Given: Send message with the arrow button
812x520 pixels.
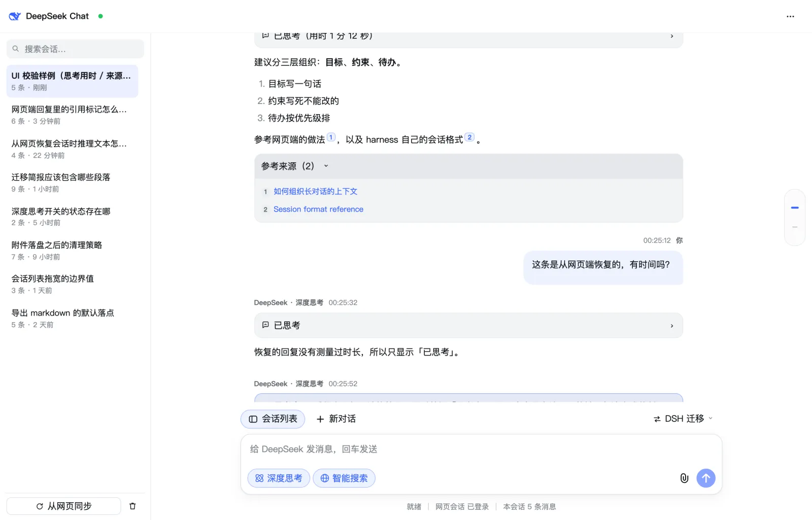Looking at the screenshot, I should tap(705, 478).
